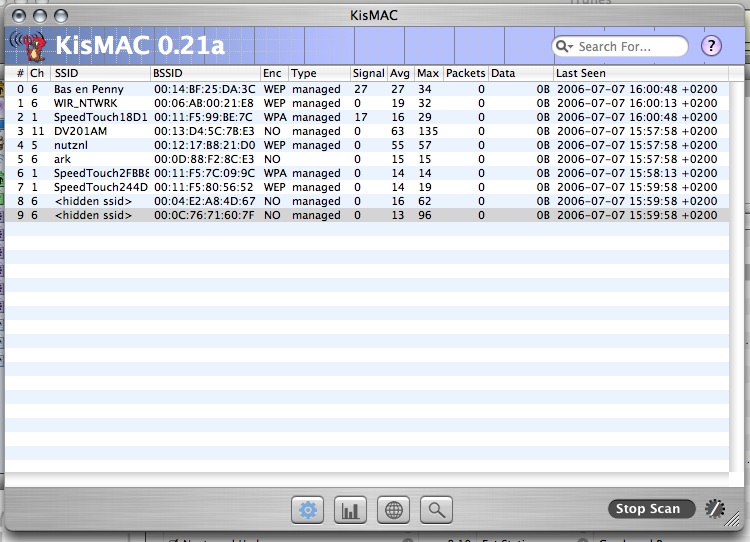Select the DV201AM network row
The image size is (750, 542).
click(367, 131)
